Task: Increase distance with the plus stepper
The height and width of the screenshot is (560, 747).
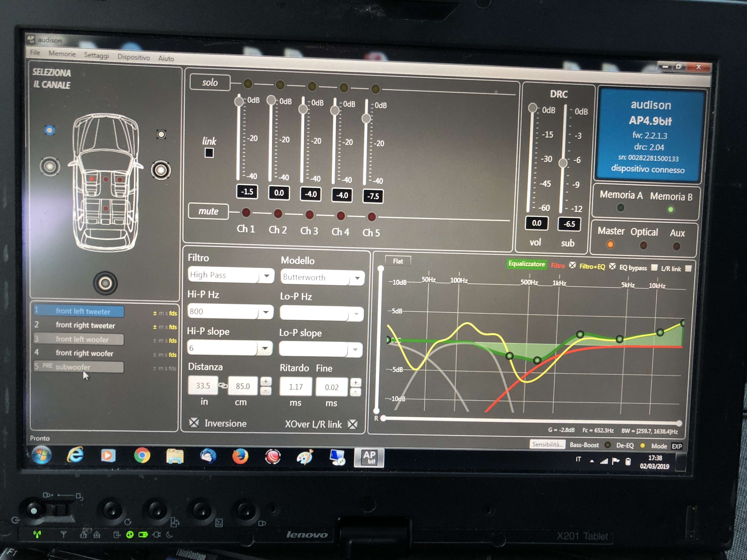Action: pos(266,381)
